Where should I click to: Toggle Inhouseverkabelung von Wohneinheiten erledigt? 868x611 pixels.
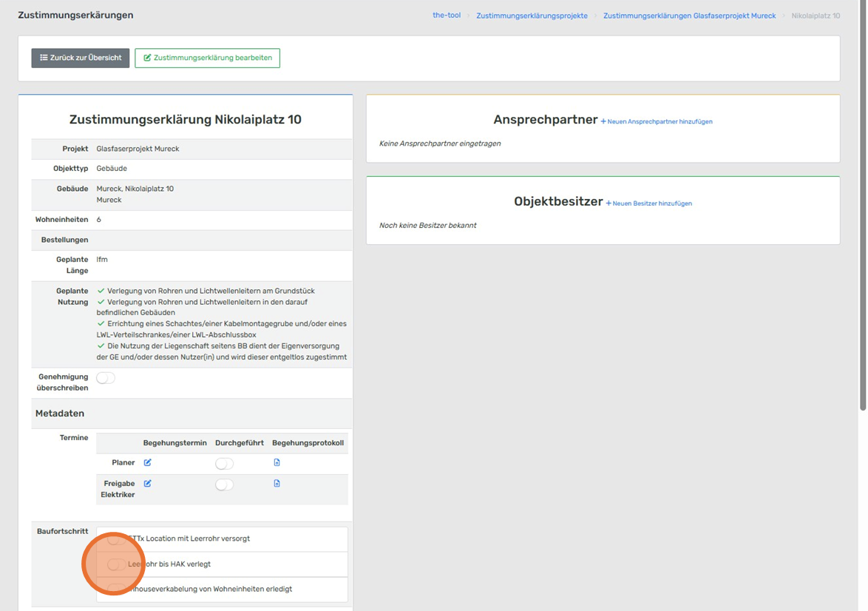point(116,589)
